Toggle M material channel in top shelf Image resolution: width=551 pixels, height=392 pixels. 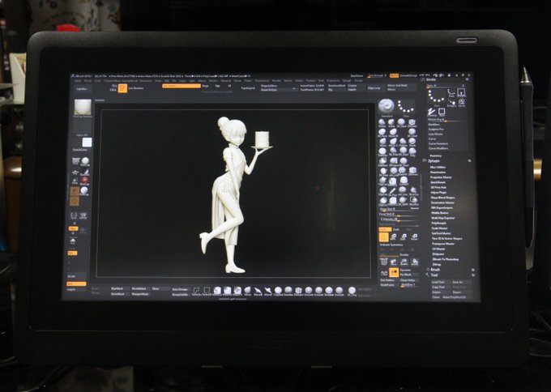coord(229,86)
